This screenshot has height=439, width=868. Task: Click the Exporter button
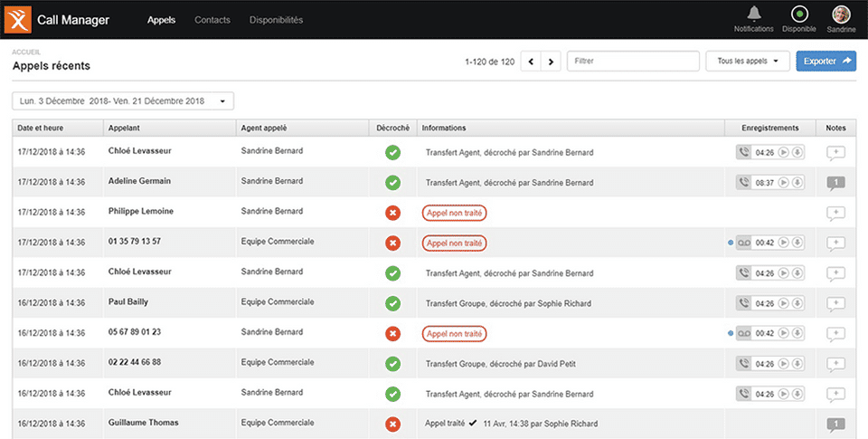(826, 62)
